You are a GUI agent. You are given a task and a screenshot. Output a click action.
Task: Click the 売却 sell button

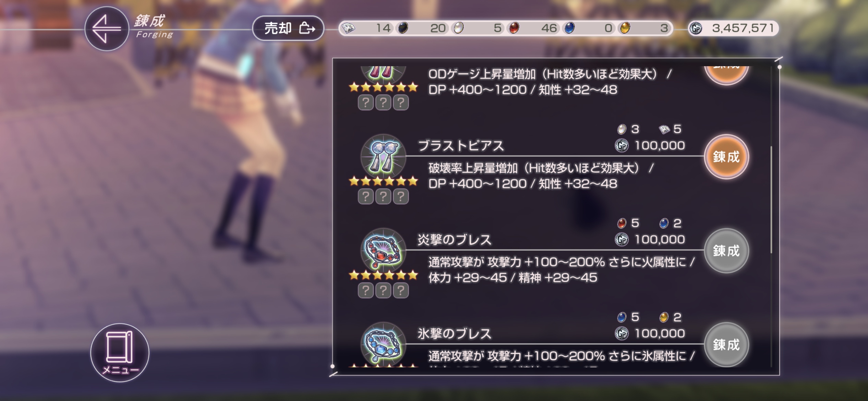point(288,28)
